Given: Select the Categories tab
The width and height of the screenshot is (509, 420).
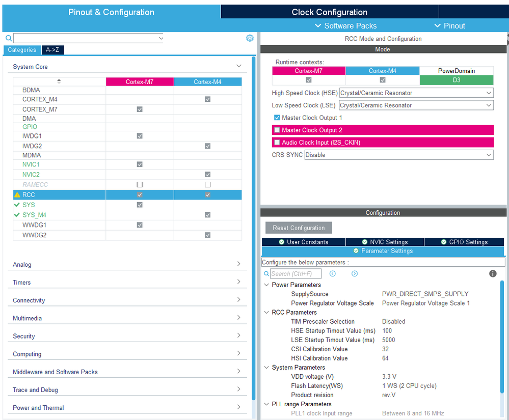Looking at the screenshot, I should coord(22,50).
